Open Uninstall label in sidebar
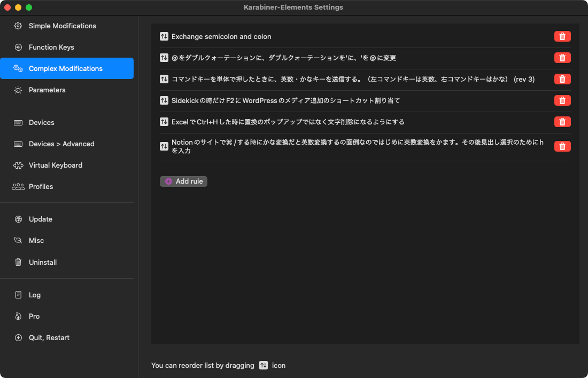Screen dimensions: 588x378 click(43, 262)
